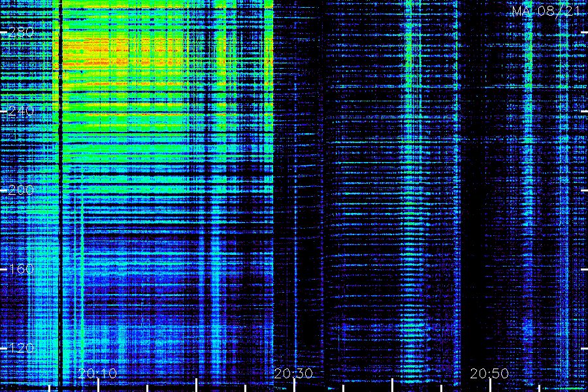The width and height of the screenshot is (588, 392).
Task: Click the 280 frequency axis label
Action: click(21, 32)
